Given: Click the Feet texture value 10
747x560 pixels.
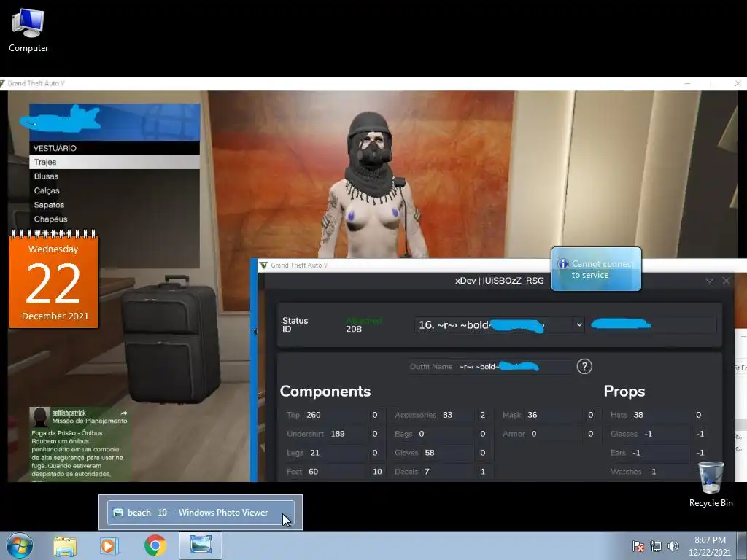Looking at the screenshot, I should click(x=377, y=472).
